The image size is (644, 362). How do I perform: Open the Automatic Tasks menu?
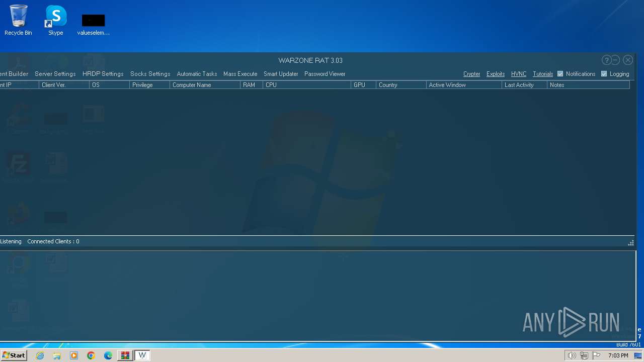point(197,74)
